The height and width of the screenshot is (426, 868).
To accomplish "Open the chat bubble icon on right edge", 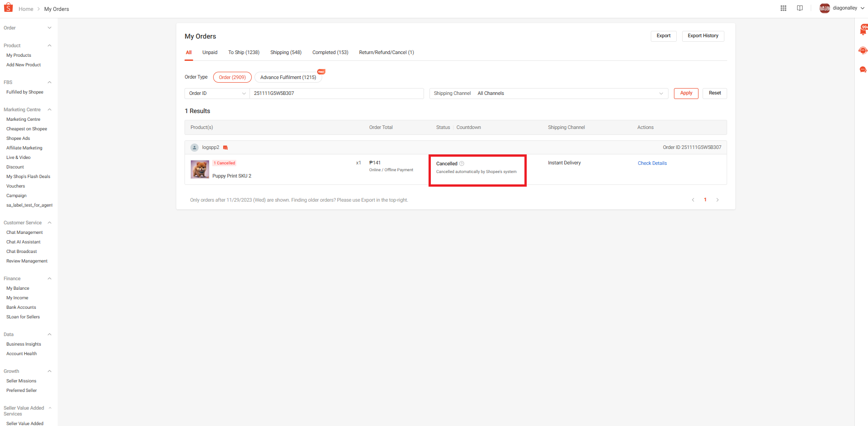I will (863, 69).
